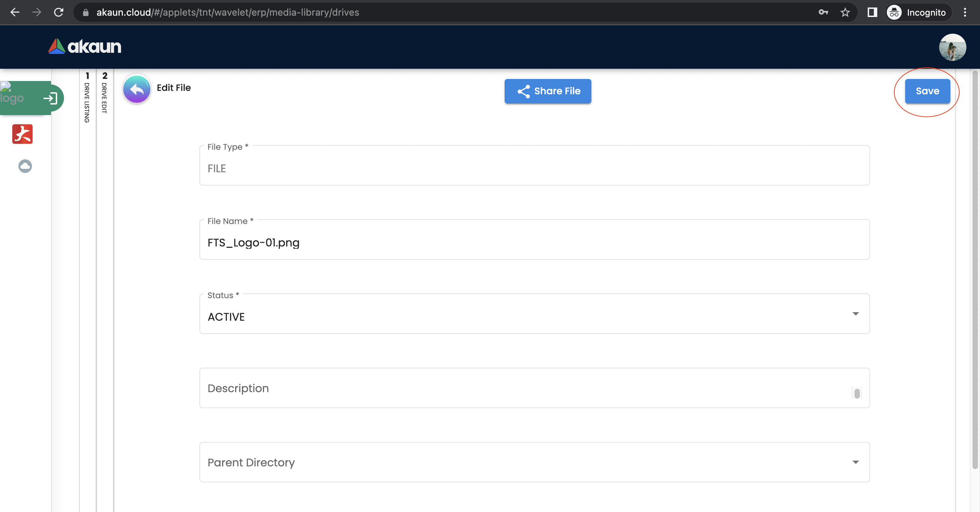
Task: Expand the Parent Directory dropdown
Action: click(534, 462)
